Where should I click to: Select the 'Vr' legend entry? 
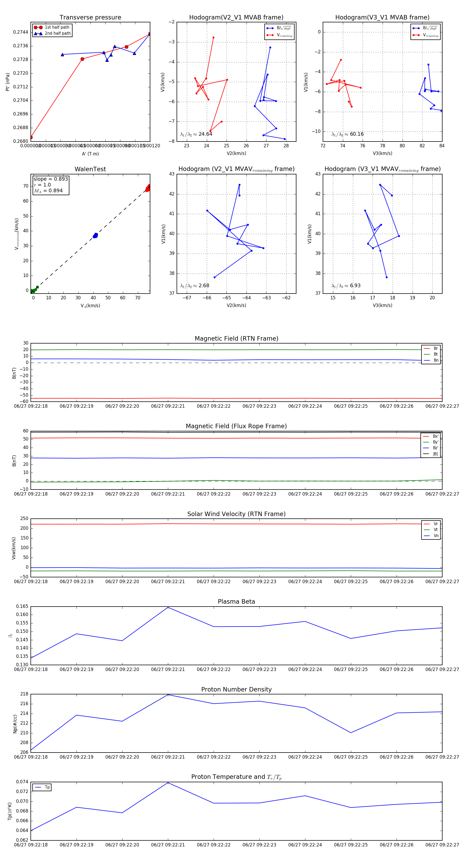coord(431,524)
